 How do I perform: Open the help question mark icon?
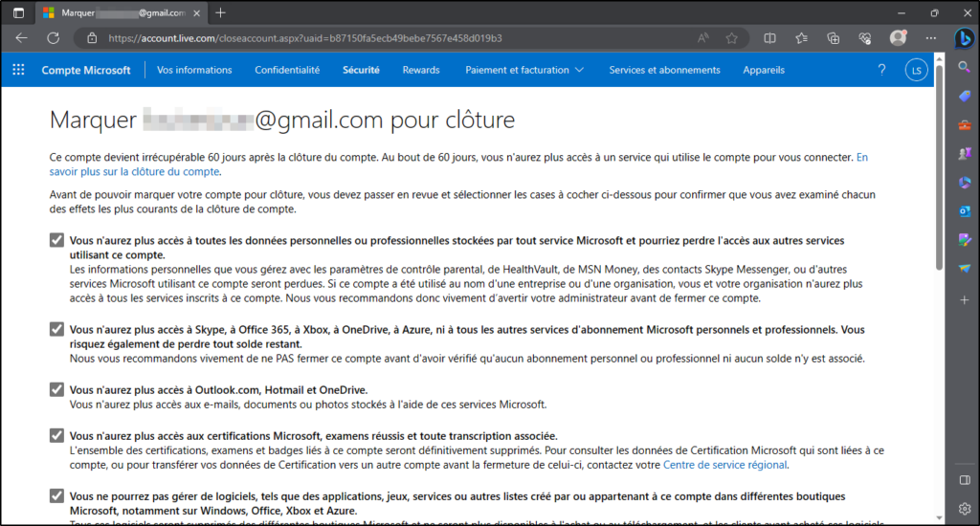881,70
